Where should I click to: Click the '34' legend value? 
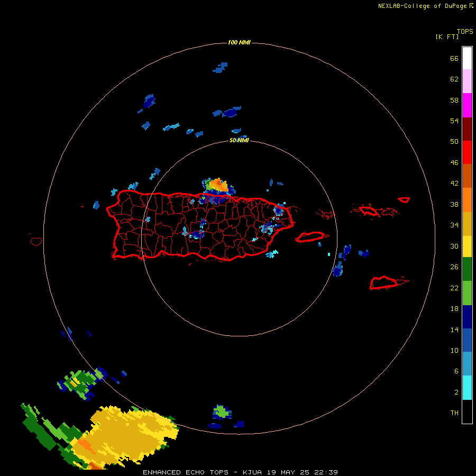454,225
